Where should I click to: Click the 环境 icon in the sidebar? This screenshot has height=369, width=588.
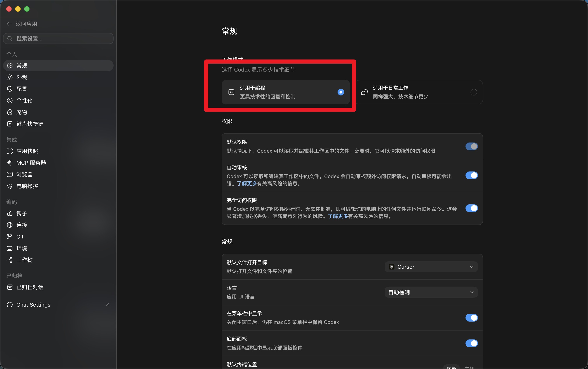pyautogui.click(x=10, y=248)
